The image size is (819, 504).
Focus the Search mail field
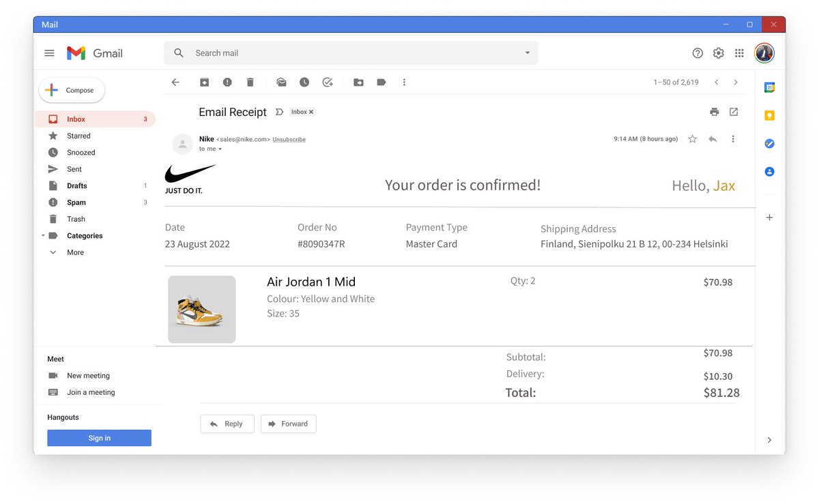pos(351,53)
